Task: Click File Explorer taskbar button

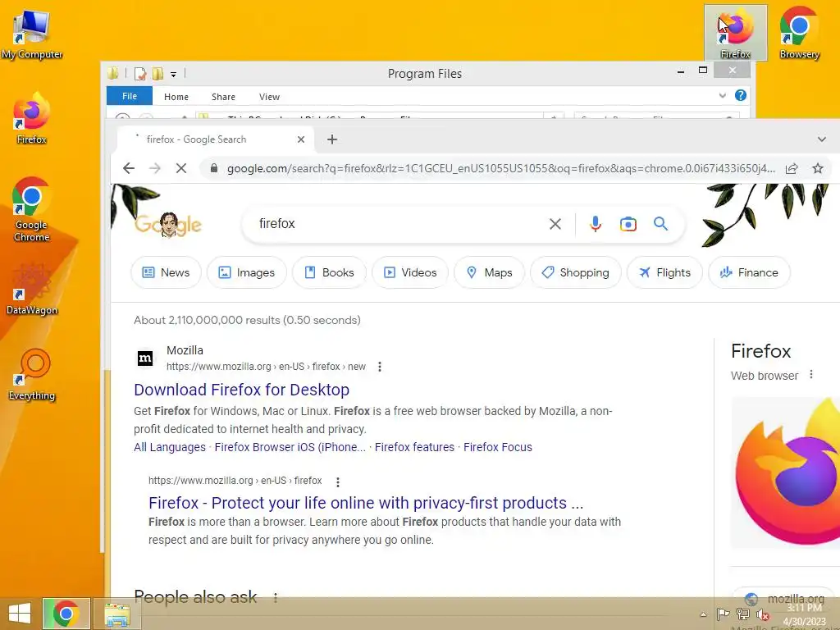Action: [117, 614]
